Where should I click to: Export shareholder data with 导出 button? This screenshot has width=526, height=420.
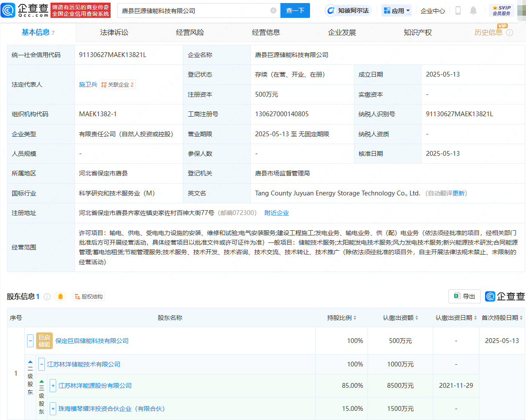coord(464,296)
